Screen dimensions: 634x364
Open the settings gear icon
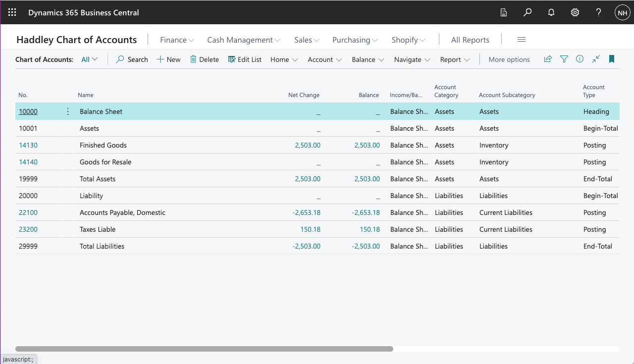coord(575,12)
